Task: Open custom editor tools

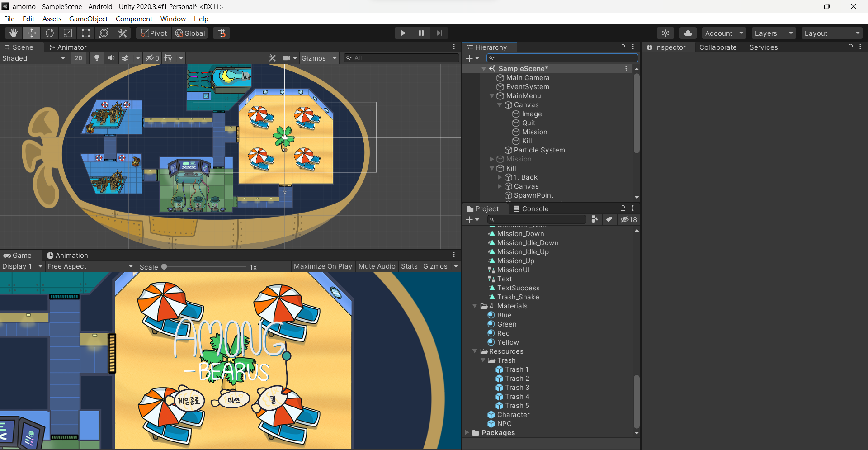Action: coord(122,33)
